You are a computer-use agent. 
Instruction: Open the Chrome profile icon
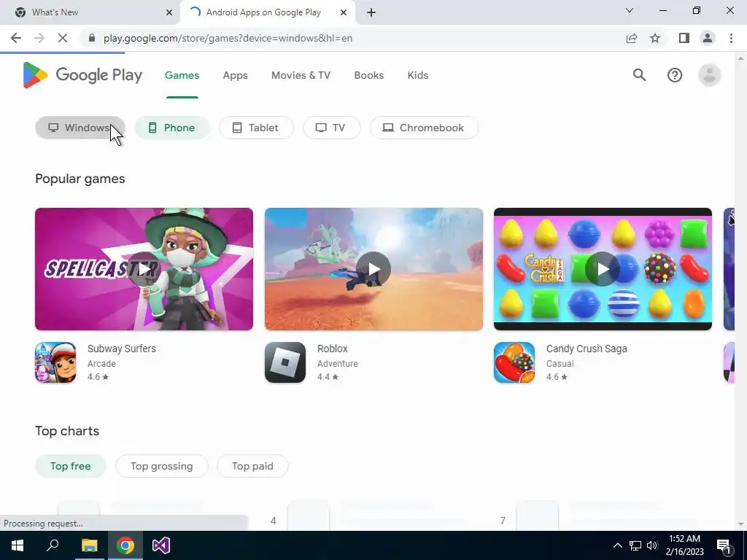708,38
